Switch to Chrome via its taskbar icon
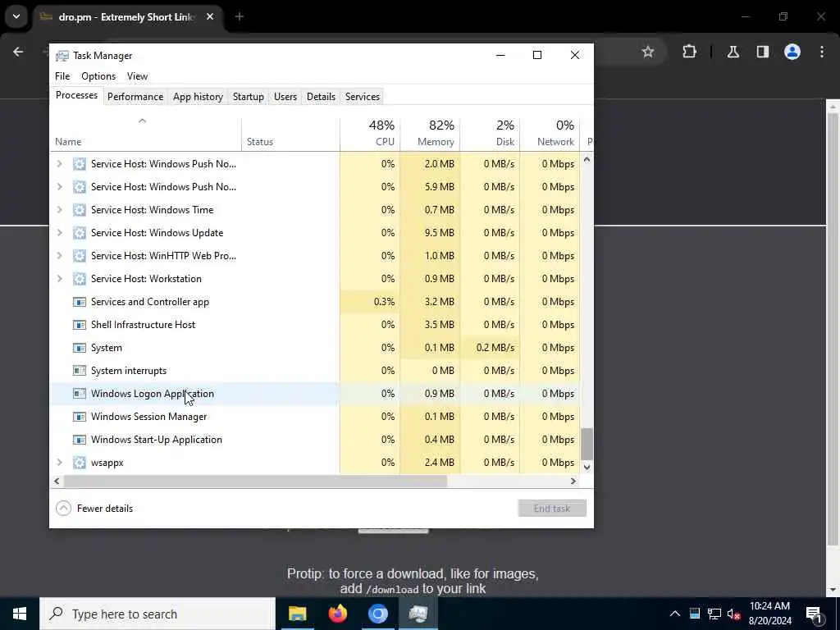840x630 pixels. pos(377,614)
